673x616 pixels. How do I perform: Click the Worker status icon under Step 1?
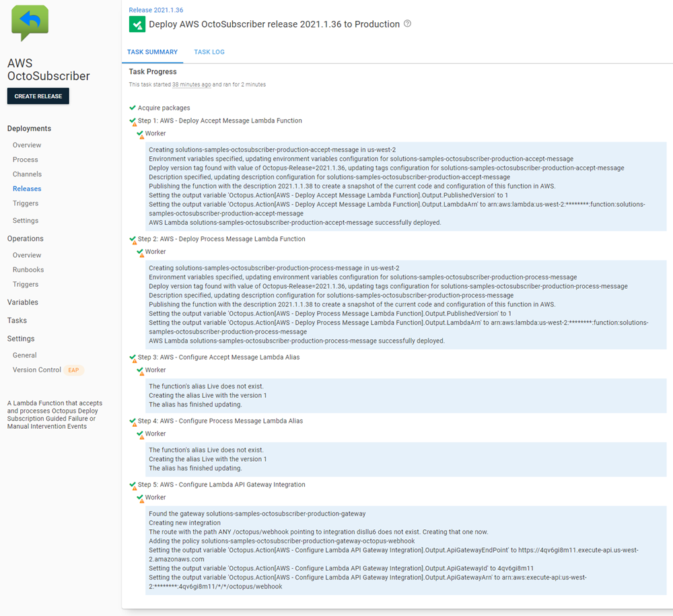[x=141, y=133]
